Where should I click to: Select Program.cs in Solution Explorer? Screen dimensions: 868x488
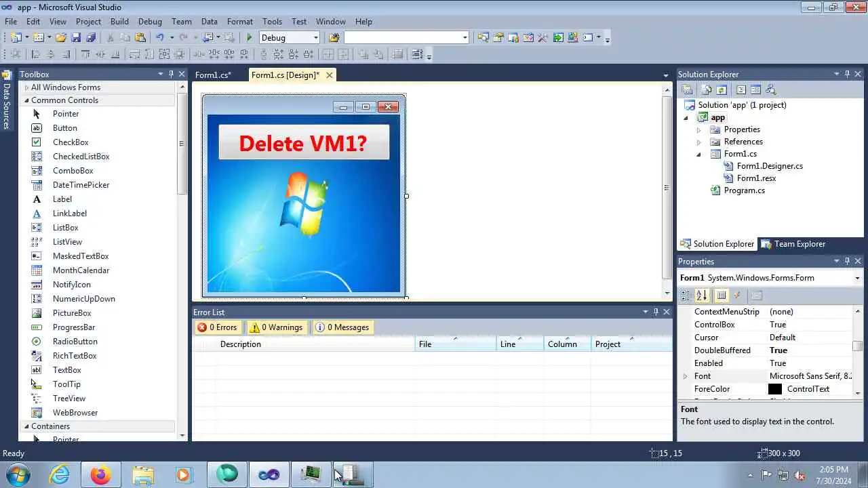(744, 190)
